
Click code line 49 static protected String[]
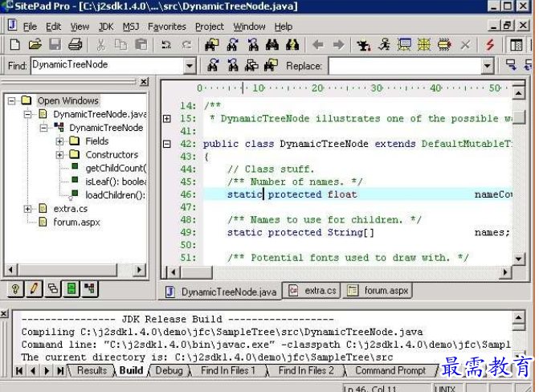[x=300, y=232]
